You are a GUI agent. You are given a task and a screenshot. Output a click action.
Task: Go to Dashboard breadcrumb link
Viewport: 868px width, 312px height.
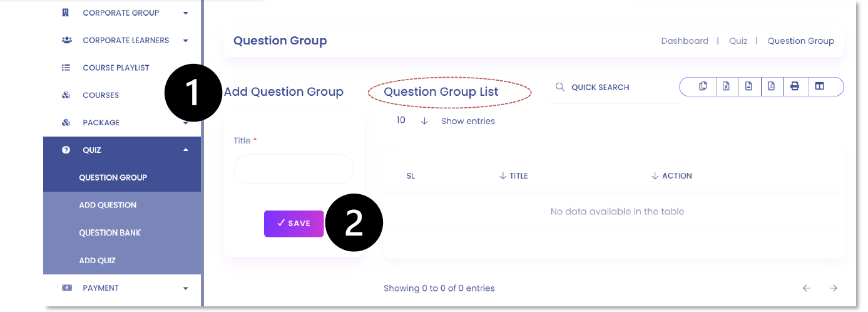(x=685, y=41)
